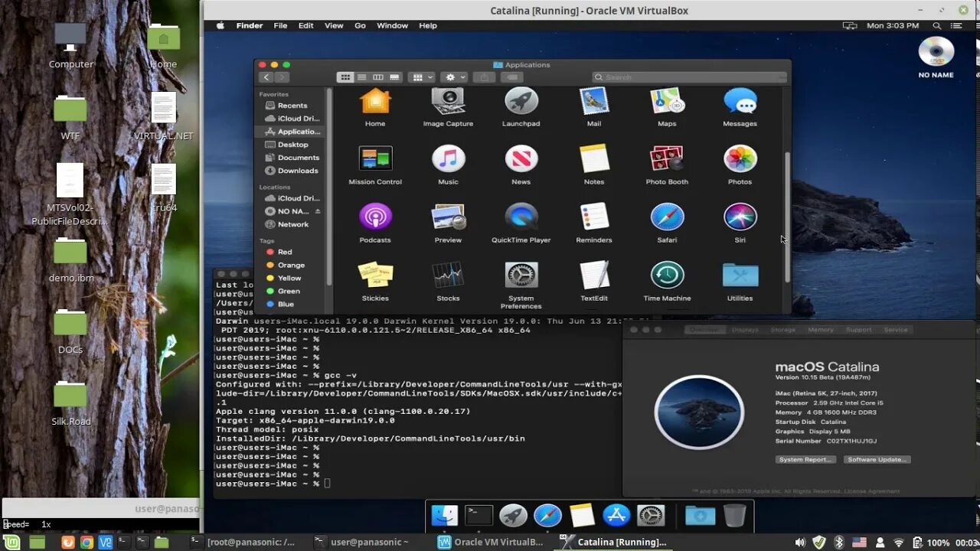This screenshot has width=980, height=551.
Task: Switch to Storage tab in About This Mac
Action: coord(783,330)
